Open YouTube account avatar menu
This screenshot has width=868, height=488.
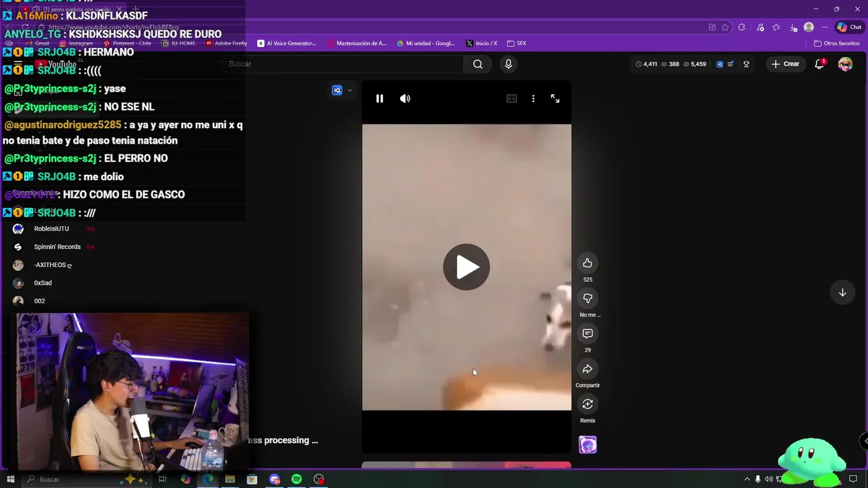845,64
